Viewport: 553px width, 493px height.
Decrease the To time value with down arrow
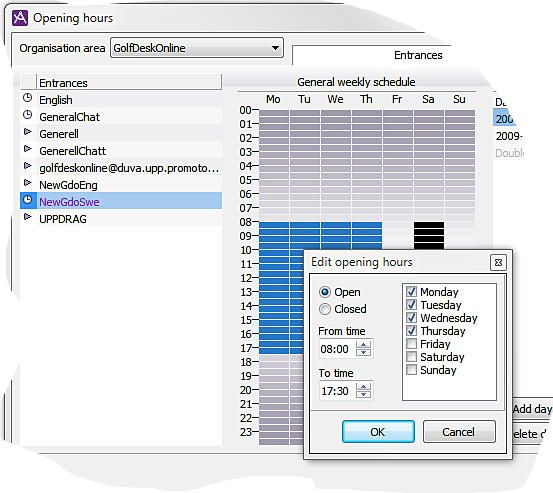pyautogui.click(x=363, y=395)
